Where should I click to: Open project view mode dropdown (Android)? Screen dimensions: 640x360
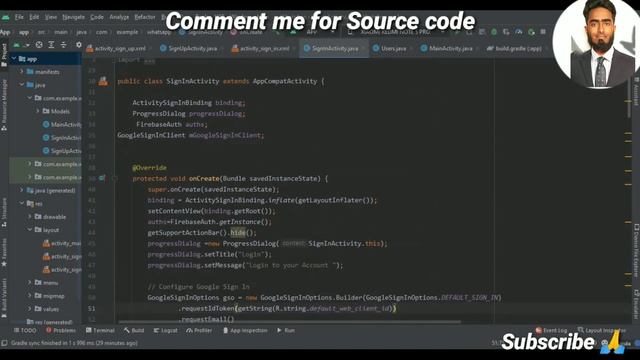click(21, 45)
